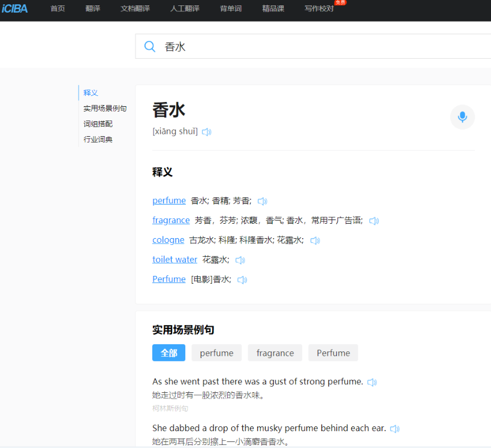The width and height of the screenshot is (491, 448).
Task: Click the iCIBA logo
Action: [x=15, y=8]
